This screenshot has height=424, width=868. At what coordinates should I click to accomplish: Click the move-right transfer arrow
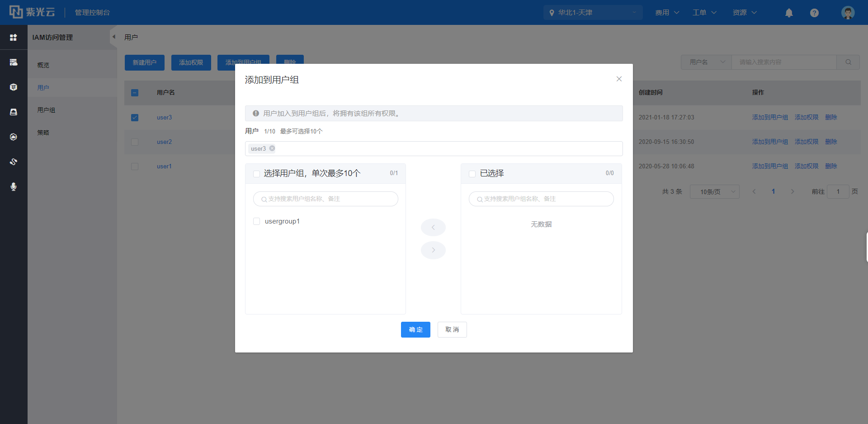point(433,250)
